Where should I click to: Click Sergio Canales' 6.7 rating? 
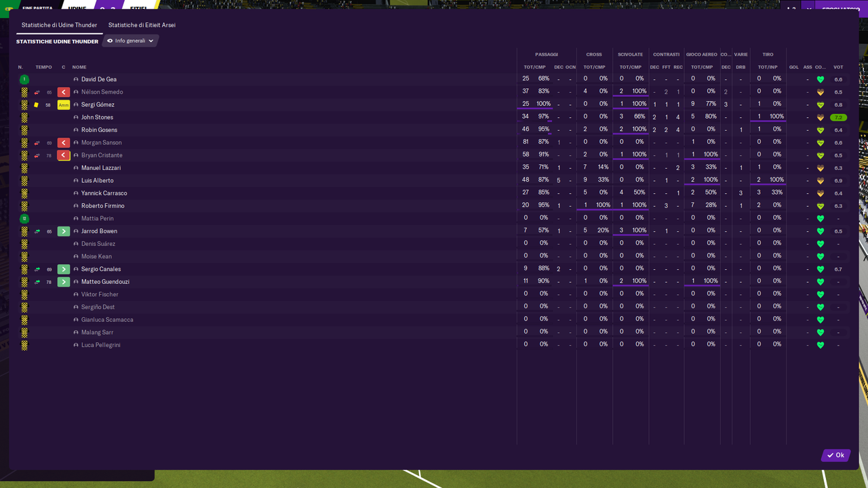tap(839, 269)
